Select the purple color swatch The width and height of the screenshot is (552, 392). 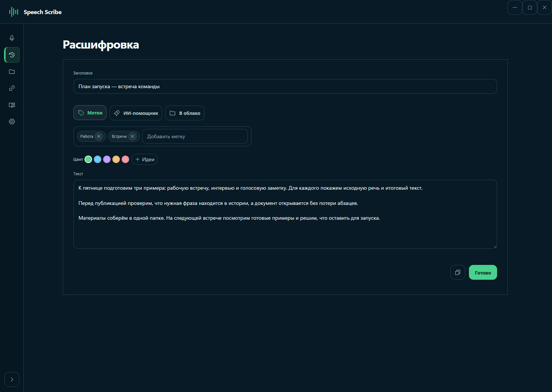(107, 159)
